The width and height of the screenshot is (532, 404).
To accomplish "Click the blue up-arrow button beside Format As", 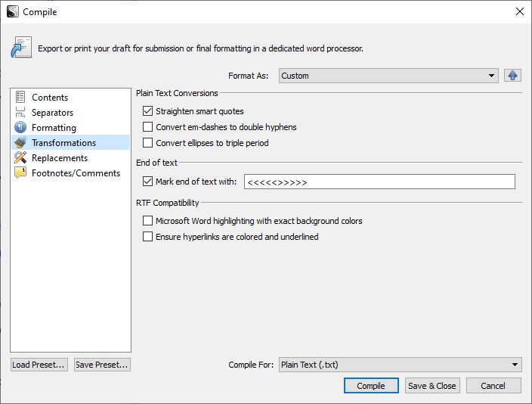I will (512, 76).
